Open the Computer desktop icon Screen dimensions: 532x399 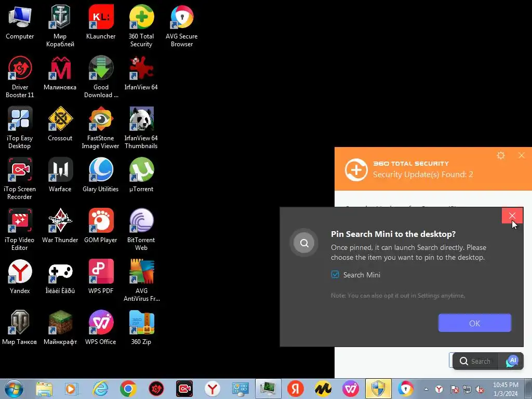click(20, 22)
